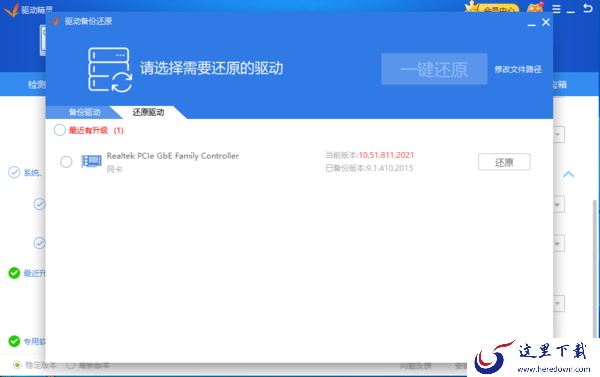
Task: Select the 最新版本 radio button
Action: [70, 365]
